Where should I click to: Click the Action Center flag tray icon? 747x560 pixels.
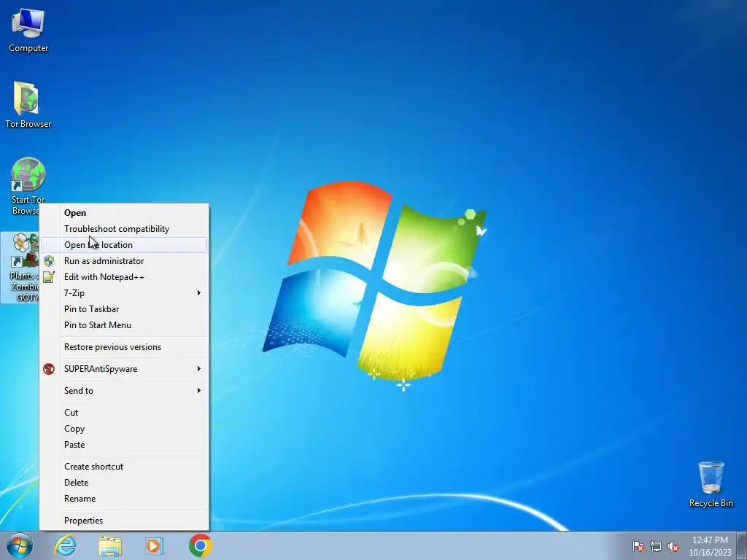pyautogui.click(x=638, y=546)
